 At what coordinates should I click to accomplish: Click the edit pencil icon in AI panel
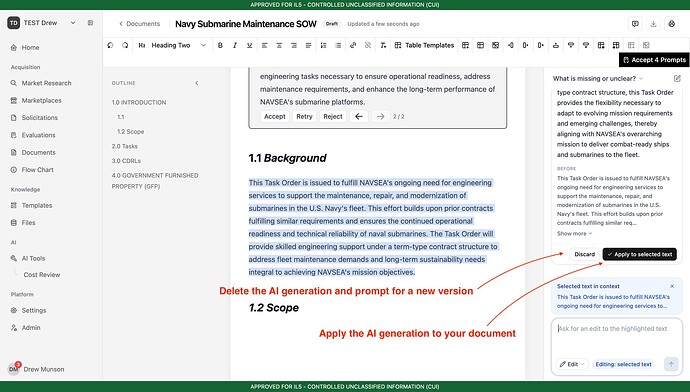pyautogui.click(x=677, y=78)
